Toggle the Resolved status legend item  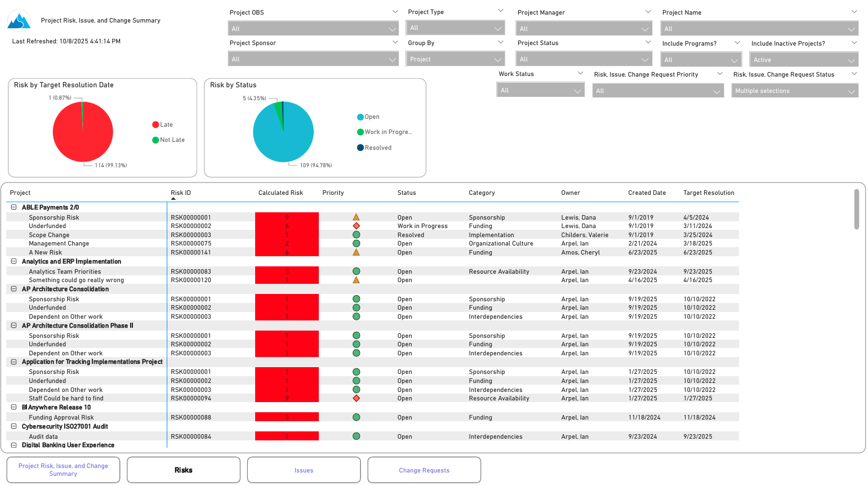(374, 148)
